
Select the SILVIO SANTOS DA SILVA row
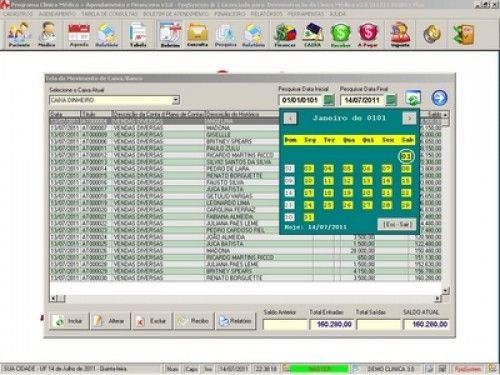(245, 162)
